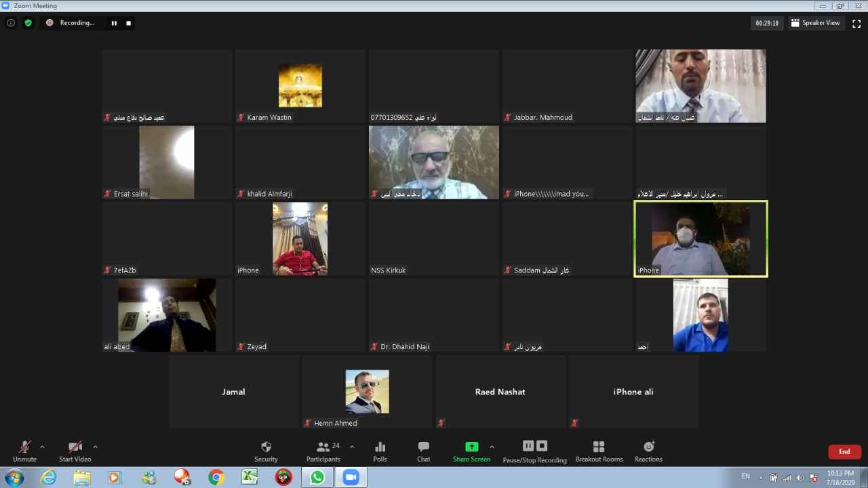Viewport: 868px width, 488px height.
Task: Click the green encryption shield icon
Action: (x=28, y=23)
